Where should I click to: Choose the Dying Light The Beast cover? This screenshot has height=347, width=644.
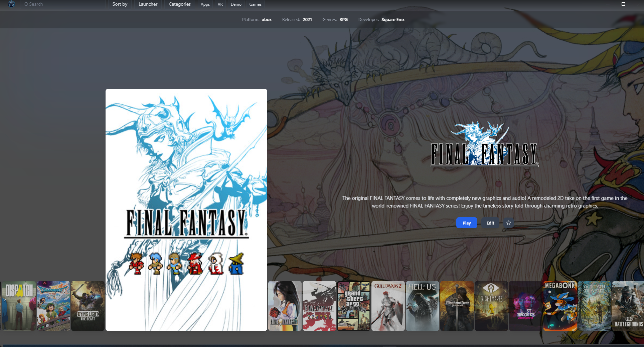pyautogui.click(x=88, y=306)
